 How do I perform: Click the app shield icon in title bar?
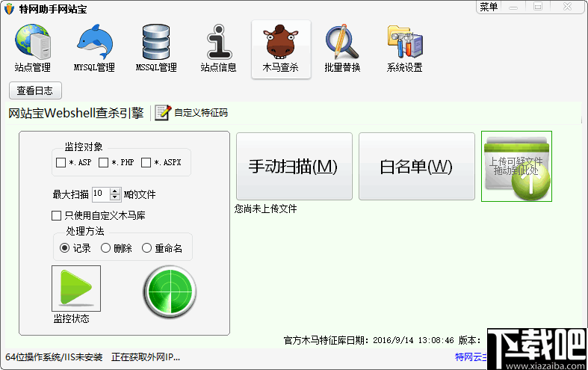coord(9,9)
